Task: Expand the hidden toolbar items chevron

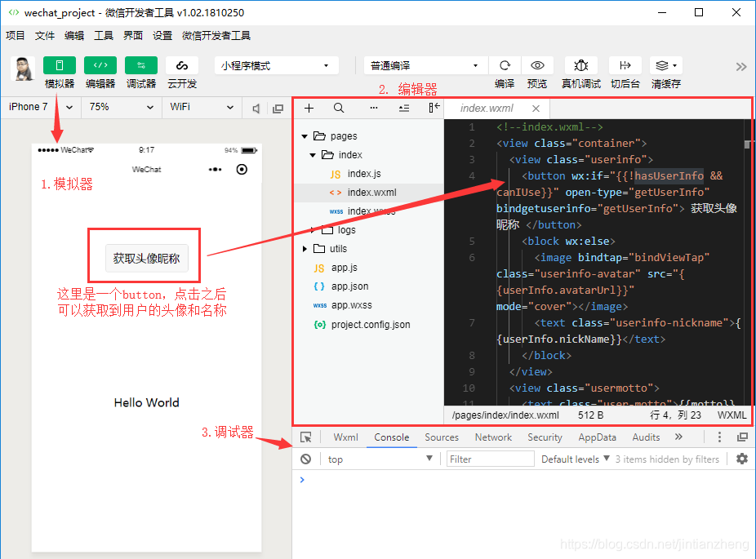Action: point(741,66)
